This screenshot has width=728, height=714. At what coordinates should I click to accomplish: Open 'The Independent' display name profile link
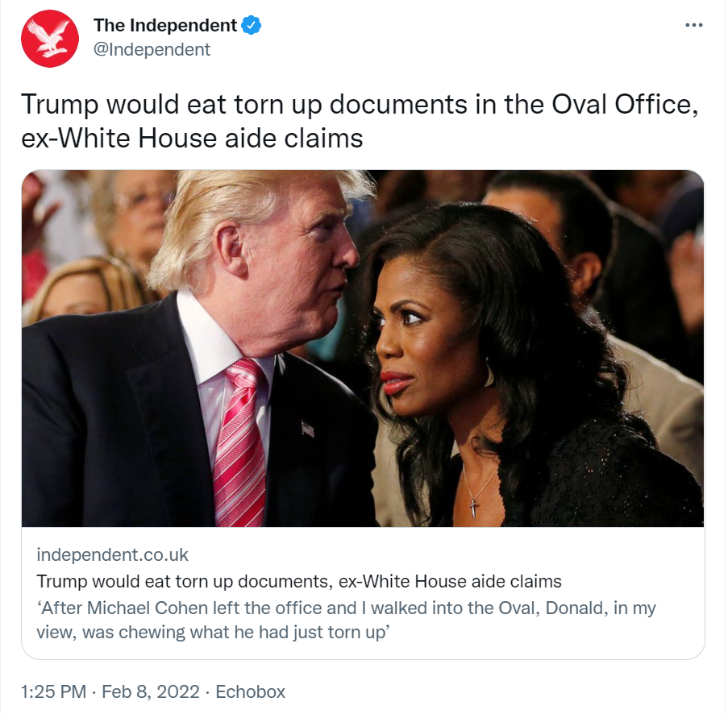pos(165,25)
